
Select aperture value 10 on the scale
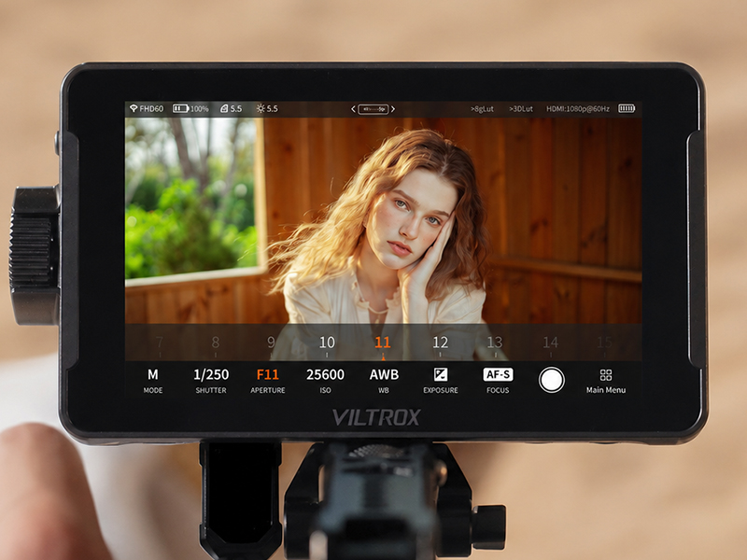327,343
